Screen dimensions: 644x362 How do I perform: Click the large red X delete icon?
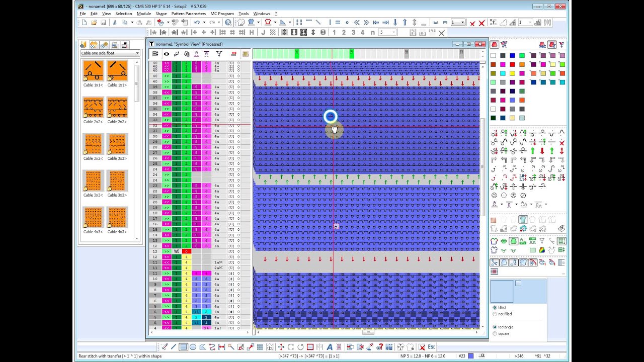(481, 23)
